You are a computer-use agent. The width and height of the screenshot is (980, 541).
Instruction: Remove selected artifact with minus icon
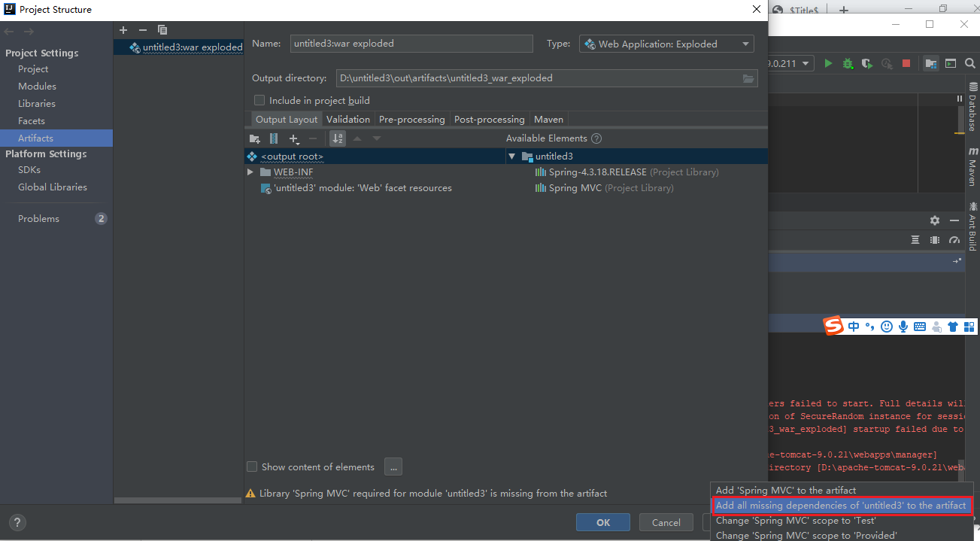143,30
